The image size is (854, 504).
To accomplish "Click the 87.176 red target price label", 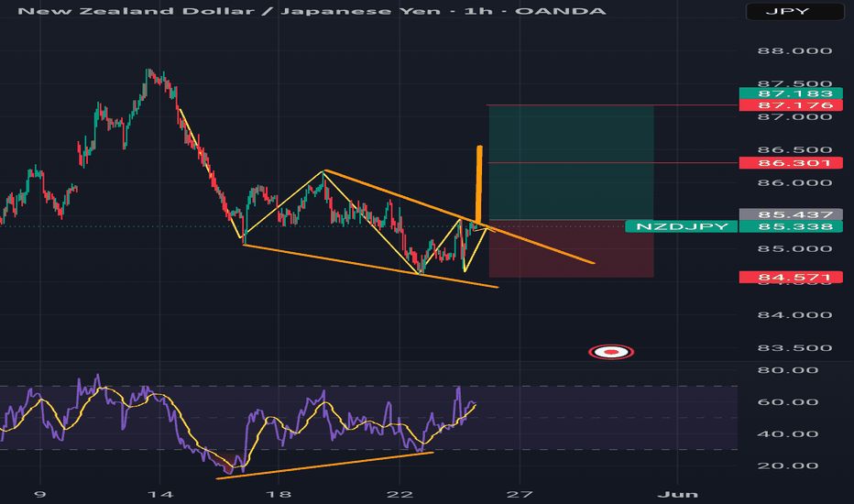I will [791, 105].
